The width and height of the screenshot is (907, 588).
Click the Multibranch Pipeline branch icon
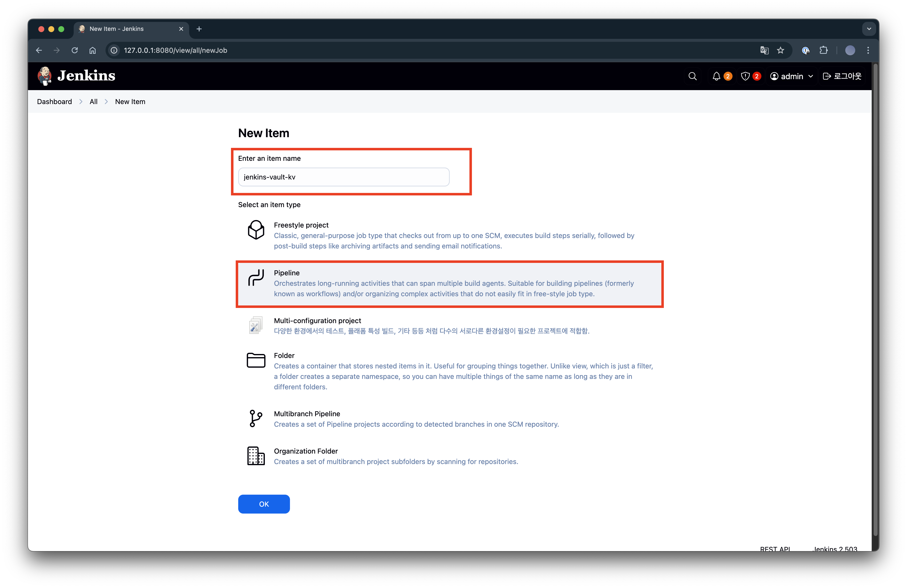click(x=256, y=418)
